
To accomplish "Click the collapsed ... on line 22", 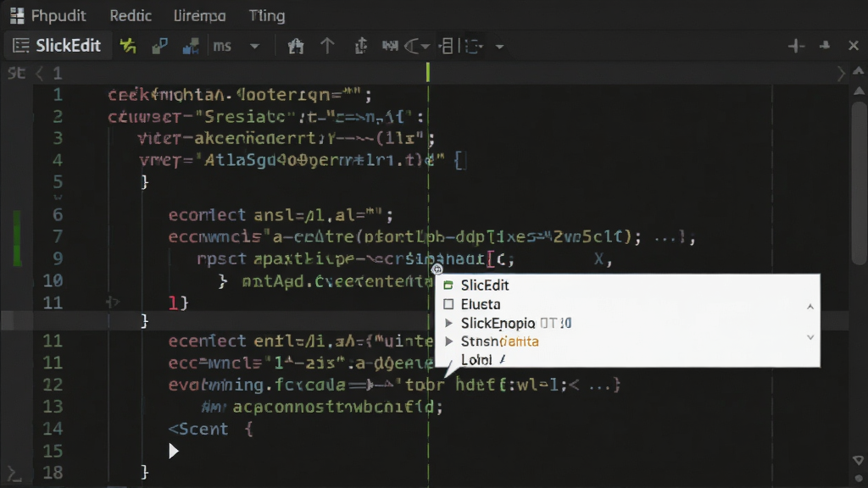I will 598,385.
